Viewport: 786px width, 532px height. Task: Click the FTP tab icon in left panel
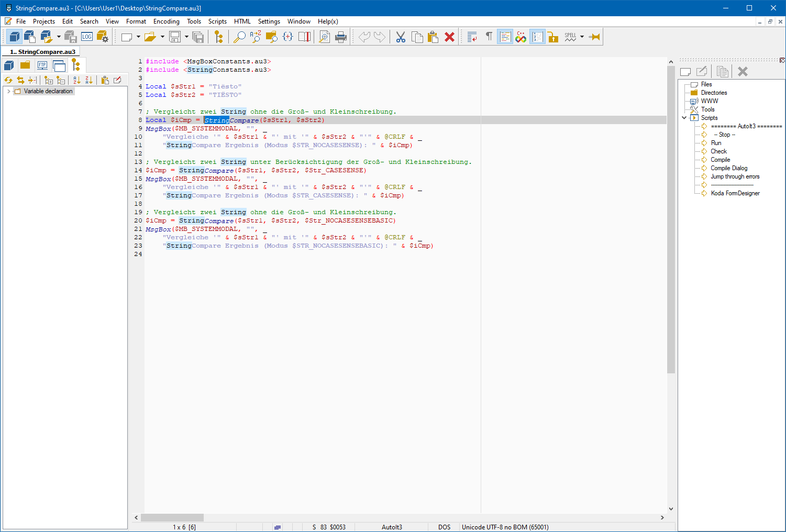(x=42, y=65)
